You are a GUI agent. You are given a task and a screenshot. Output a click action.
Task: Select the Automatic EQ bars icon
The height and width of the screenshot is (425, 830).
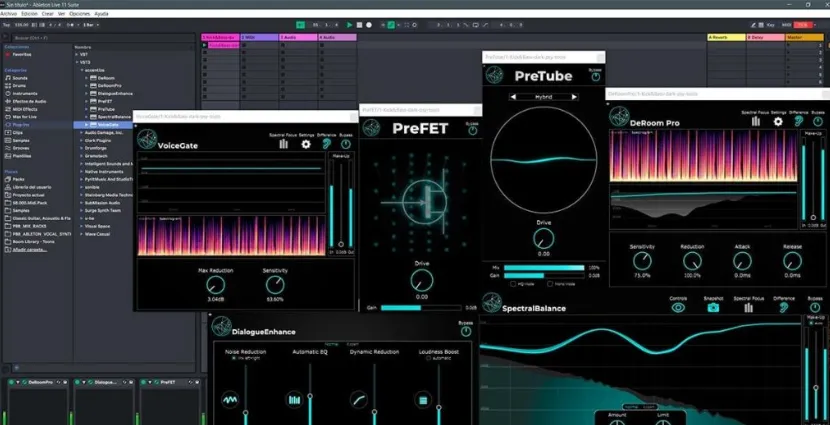[x=294, y=400]
